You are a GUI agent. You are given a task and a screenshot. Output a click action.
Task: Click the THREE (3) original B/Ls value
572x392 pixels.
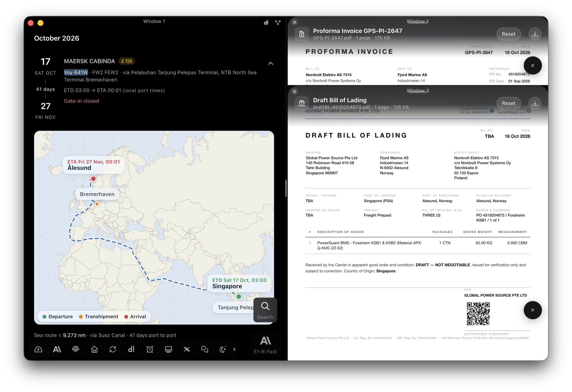[x=431, y=215]
